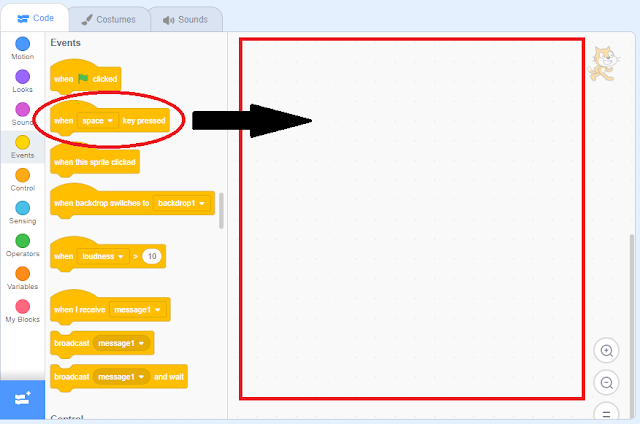This screenshot has height=424, width=640.
Task: Zoom in the workspace
Action: [x=607, y=351]
